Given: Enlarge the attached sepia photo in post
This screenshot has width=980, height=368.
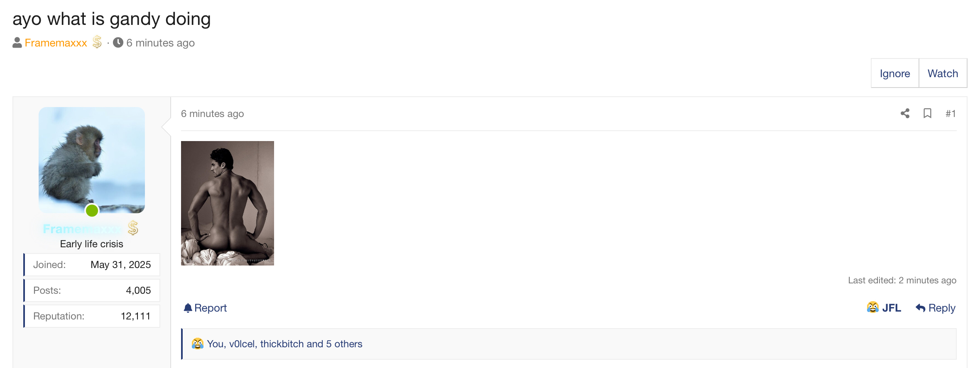Looking at the screenshot, I should coord(228,203).
